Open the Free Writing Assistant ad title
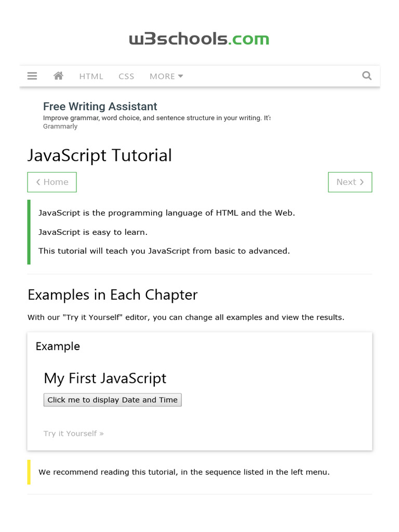 click(100, 107)
